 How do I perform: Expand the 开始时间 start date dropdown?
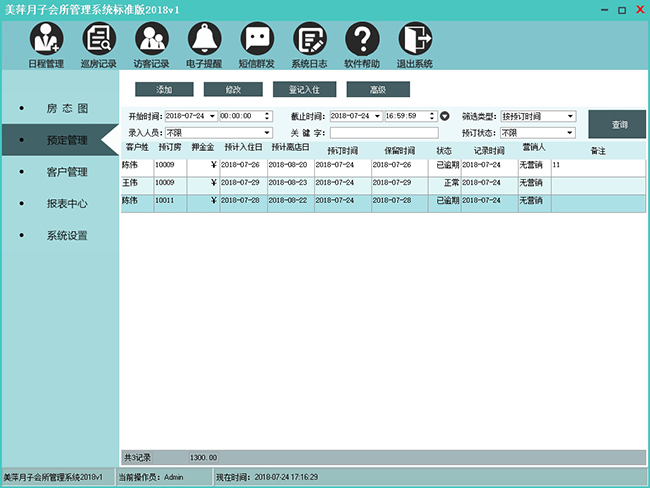click(212, 116)
